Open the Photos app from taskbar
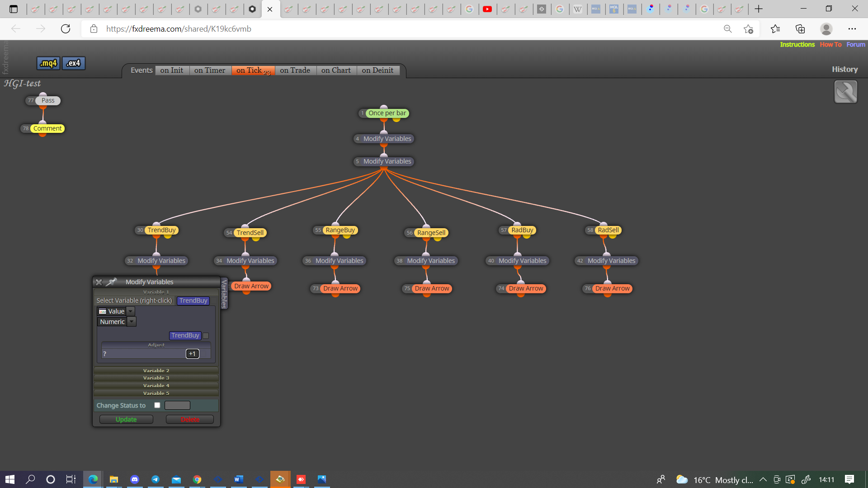The height and width of the screenshot is (488, 868). click(x=322, y=479)
